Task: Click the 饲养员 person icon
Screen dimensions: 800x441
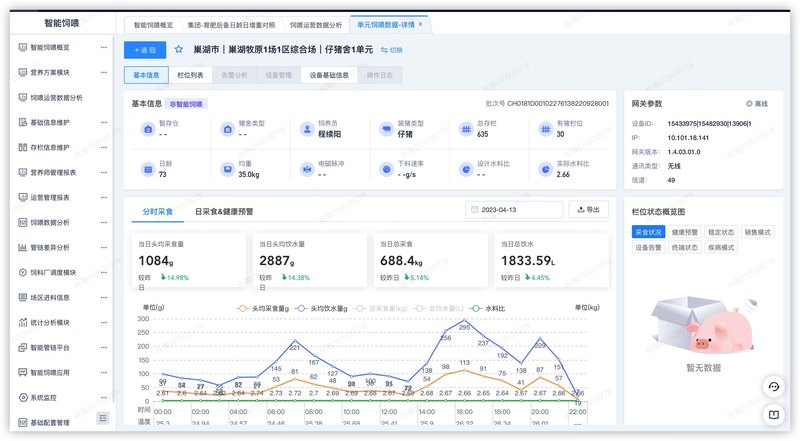Action: [307, 130]
